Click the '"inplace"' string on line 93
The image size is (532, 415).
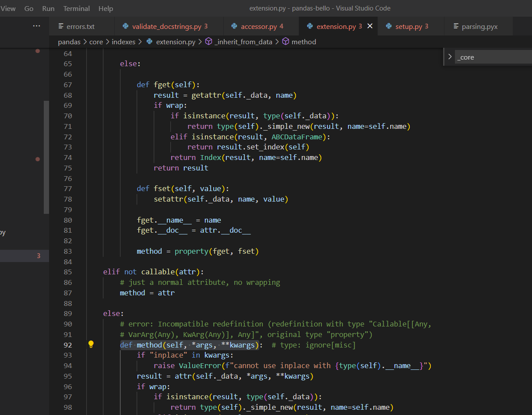(168, 355)
